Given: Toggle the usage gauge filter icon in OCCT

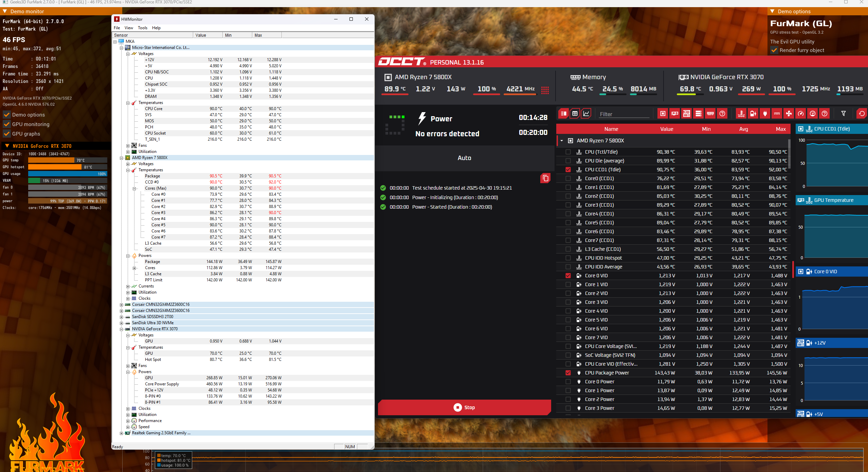Looking at the screenshot, I should point(813,113).
